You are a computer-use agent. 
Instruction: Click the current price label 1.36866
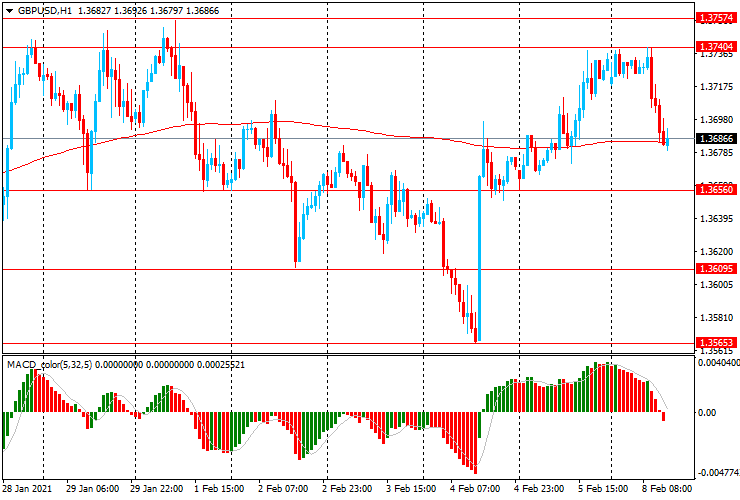click(717, 138)
